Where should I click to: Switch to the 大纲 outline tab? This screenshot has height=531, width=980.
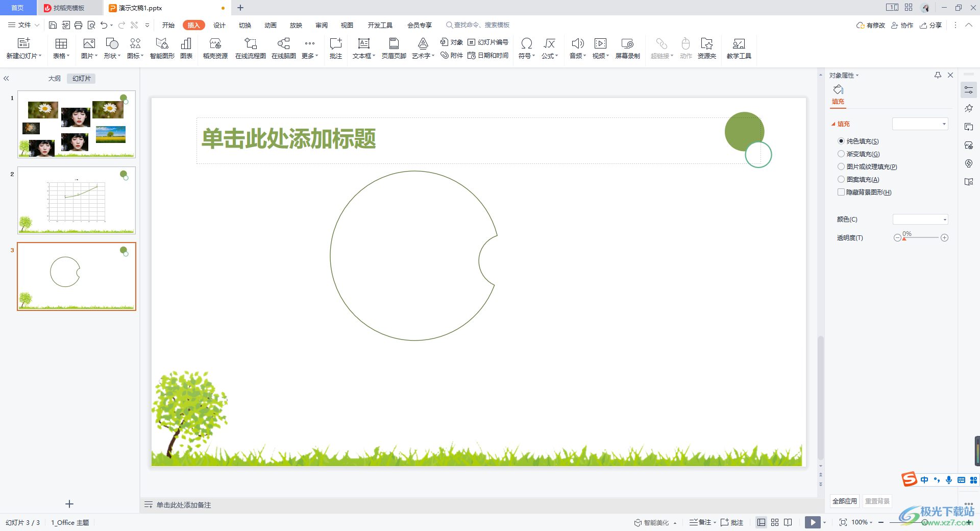tap(55, 79)
